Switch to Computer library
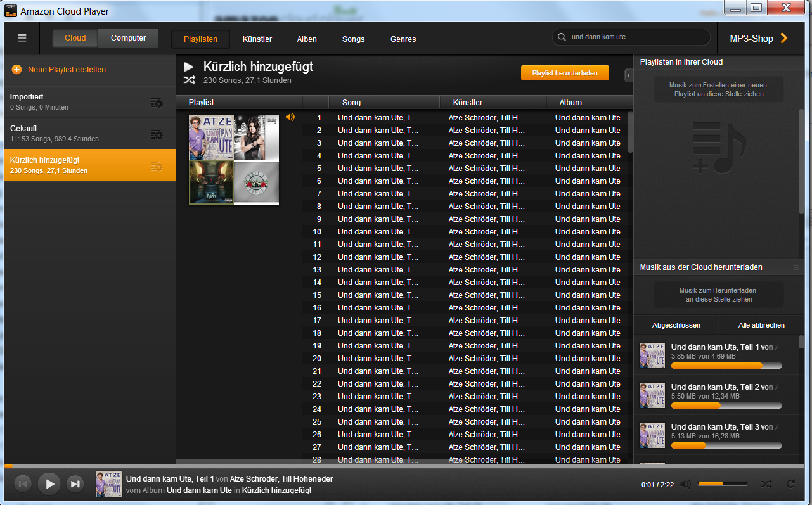Image resolution: width=812 pixels, height=505 pixels. (128, 38)
